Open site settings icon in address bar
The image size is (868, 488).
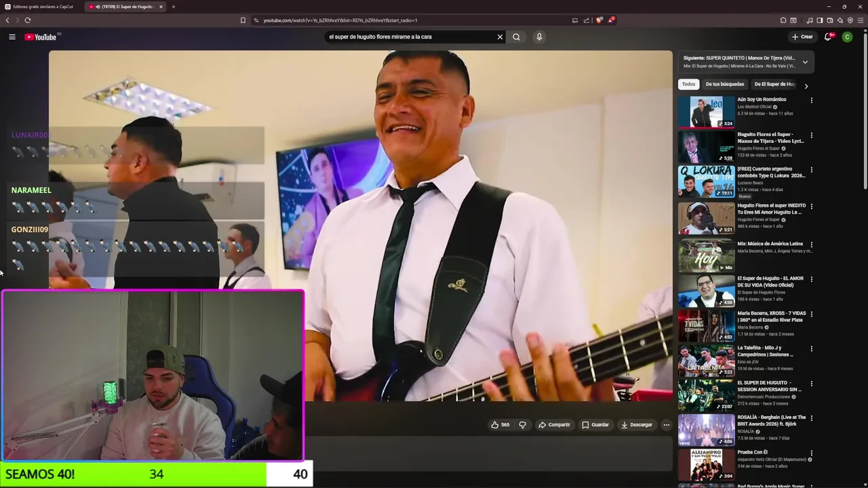coord(256,20)
